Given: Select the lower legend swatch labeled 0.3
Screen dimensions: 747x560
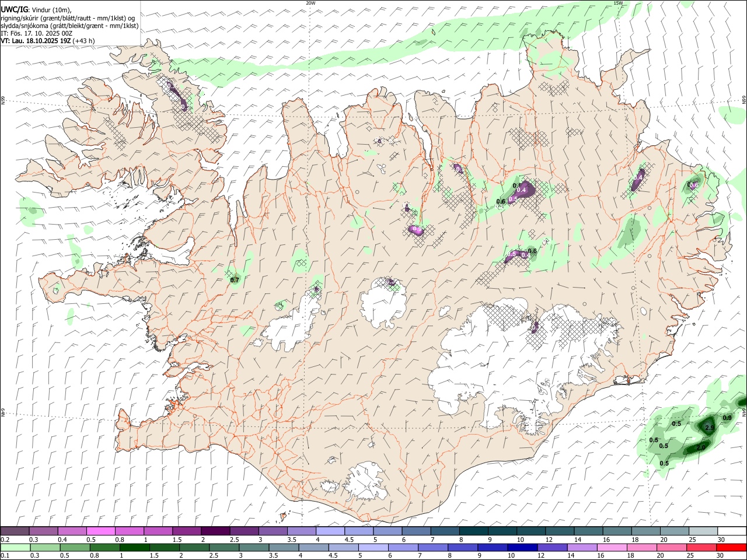Looking at the screenshot, I should [x=46, y=547].
